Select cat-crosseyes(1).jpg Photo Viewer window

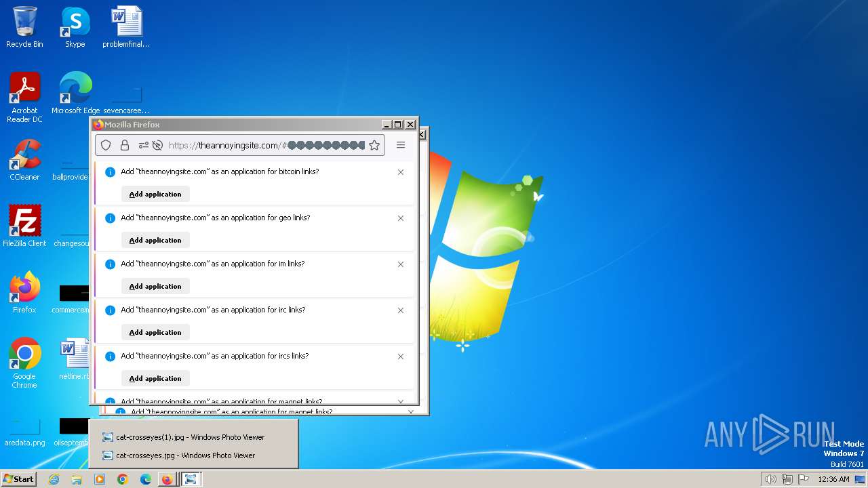(x=193, y=437)
